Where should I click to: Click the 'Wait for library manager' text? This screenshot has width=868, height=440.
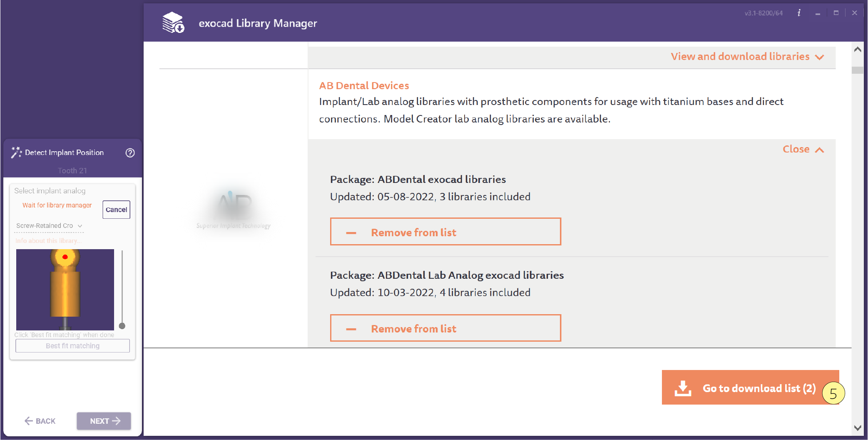pyautogui.click(x=57, y=205)
